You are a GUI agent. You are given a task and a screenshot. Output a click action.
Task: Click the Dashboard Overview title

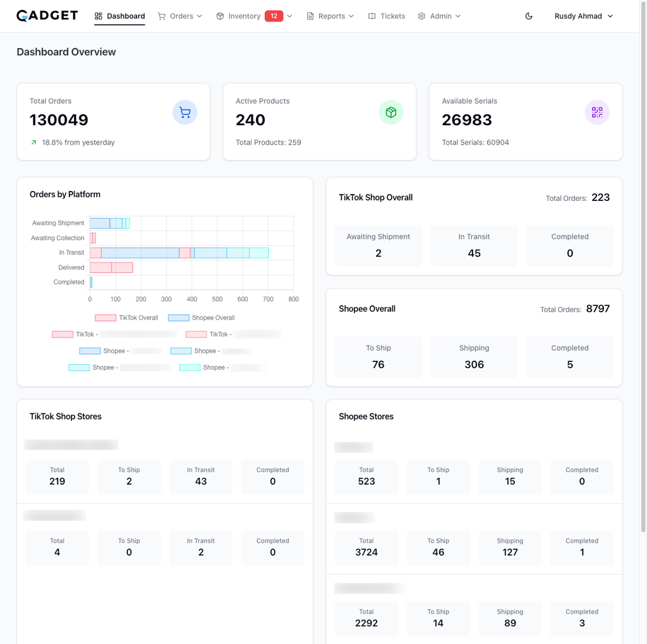tap(66, 52)
